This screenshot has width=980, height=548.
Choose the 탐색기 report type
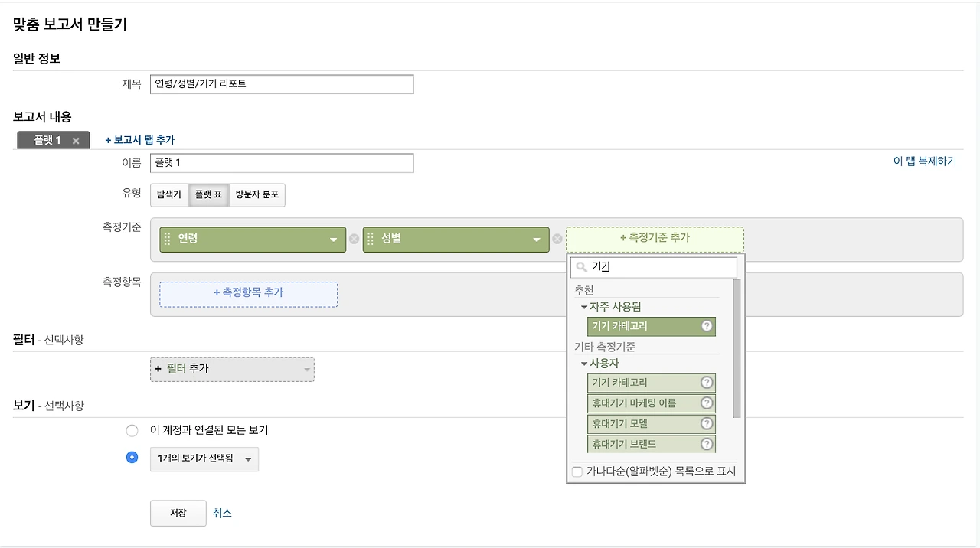(168, 195)
